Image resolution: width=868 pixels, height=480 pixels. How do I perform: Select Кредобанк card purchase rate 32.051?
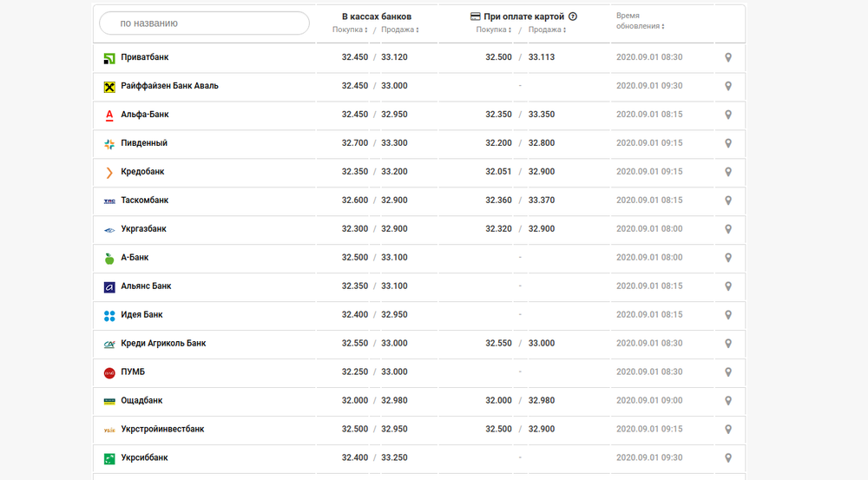(x=498, y=172)
